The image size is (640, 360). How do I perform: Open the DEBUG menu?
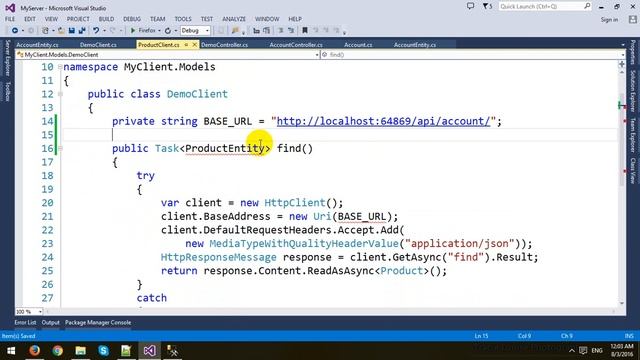tap(132, 19)
